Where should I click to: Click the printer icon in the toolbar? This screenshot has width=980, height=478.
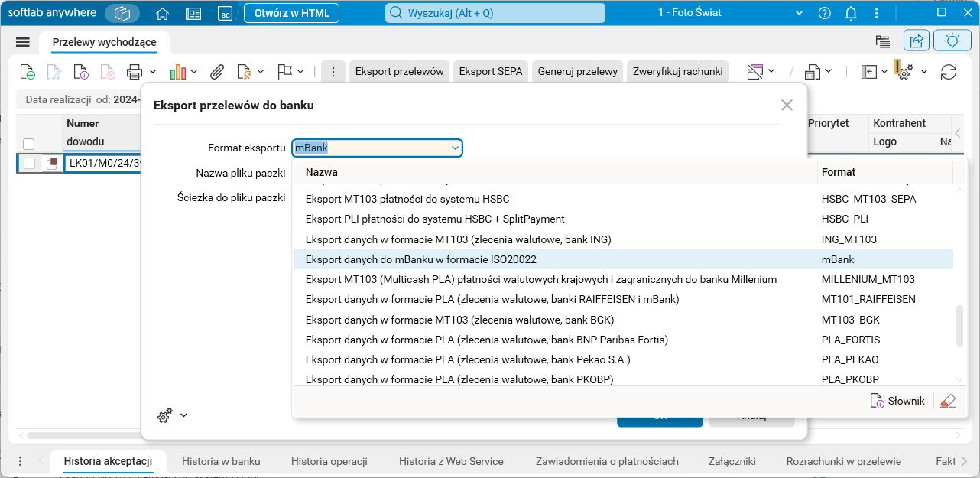(135, 72)
